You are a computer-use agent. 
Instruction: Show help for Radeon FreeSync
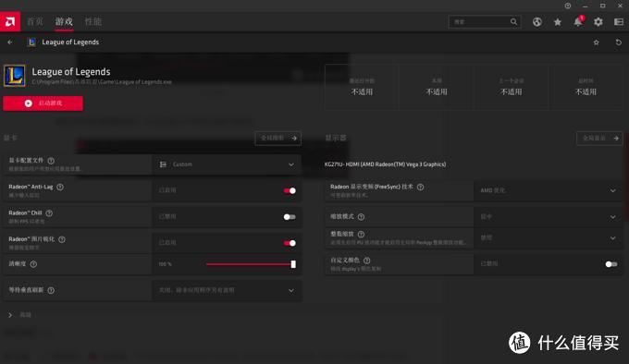pos(420,187)
